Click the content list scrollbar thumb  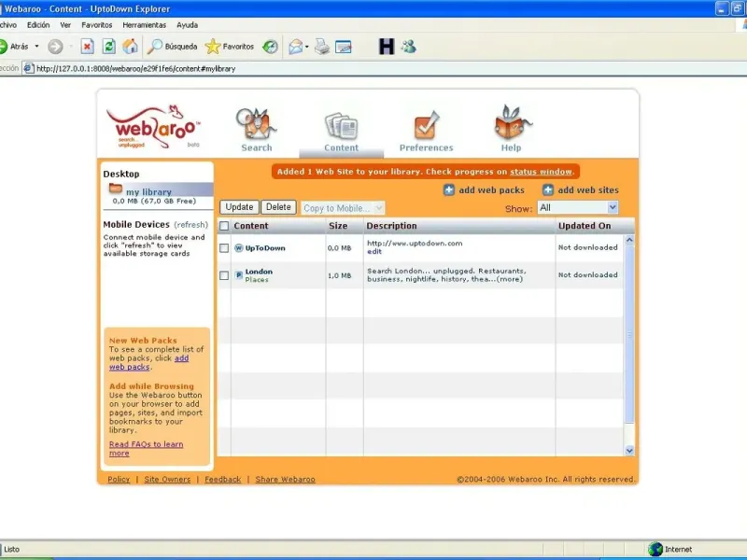(629, 334)
